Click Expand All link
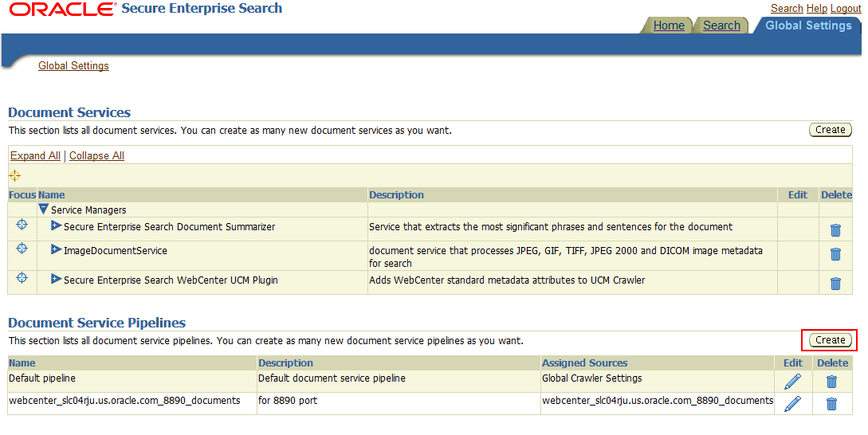This screenshot has width=868, height=435. (35, 155)
